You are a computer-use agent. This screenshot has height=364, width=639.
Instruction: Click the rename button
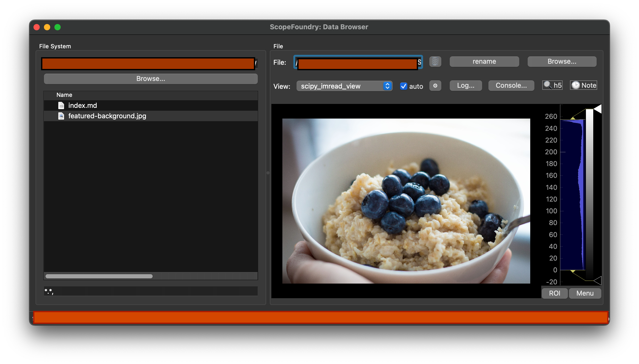[x=484, y=62]
